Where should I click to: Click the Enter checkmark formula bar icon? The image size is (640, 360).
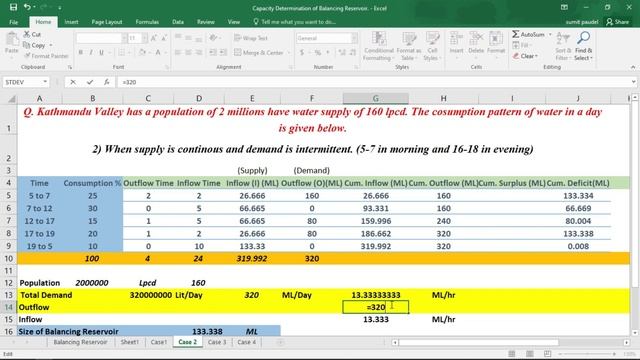90,82
